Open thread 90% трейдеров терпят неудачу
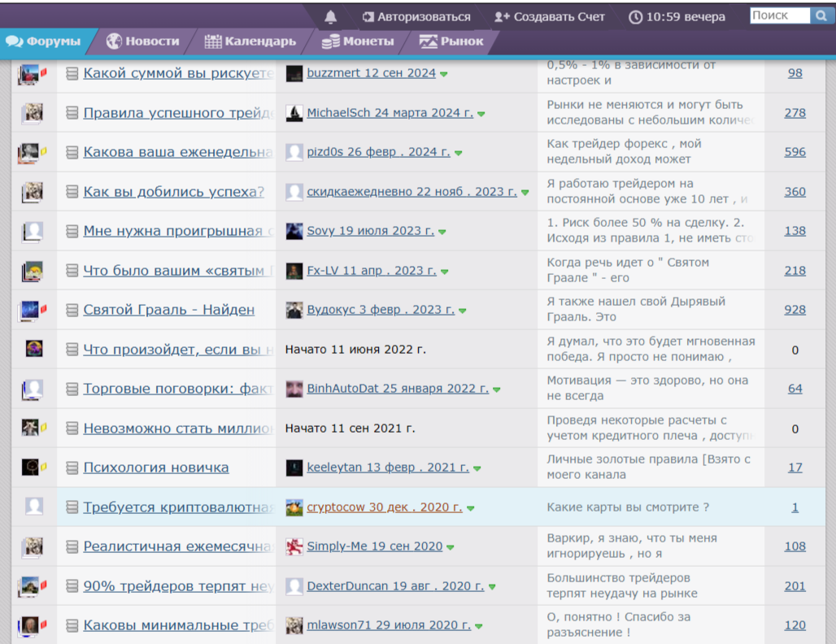 [179, 586]
